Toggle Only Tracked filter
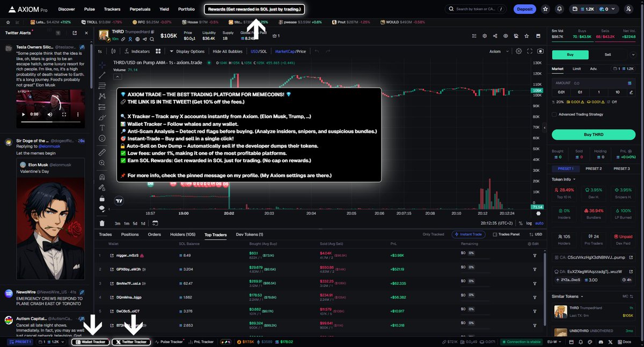 coord(434,235)
